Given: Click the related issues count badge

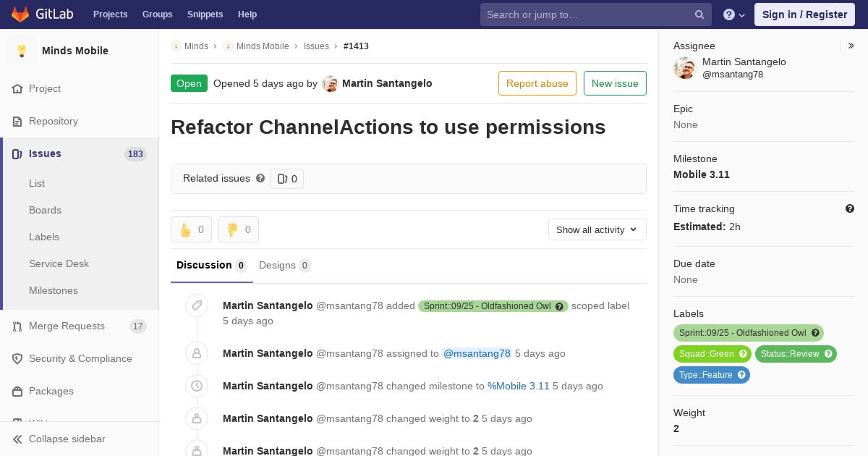Looking at the screenshot, I should click(287, 179).
